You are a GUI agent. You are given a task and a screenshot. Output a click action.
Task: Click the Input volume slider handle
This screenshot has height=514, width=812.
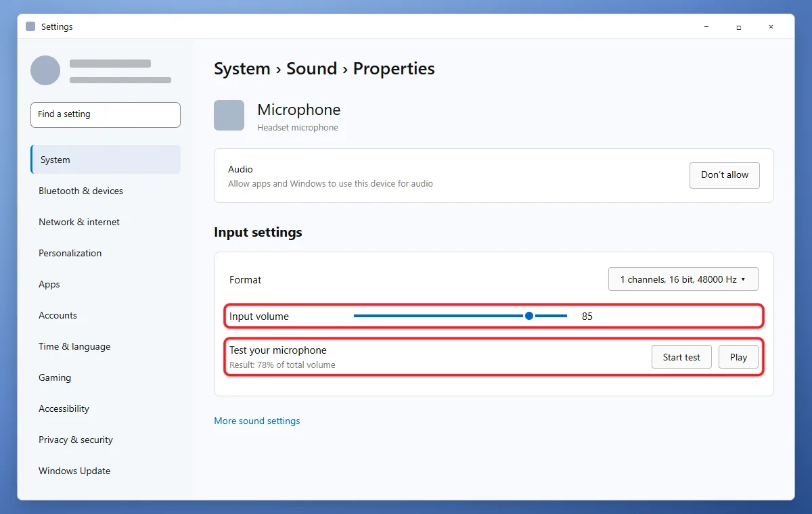529,316
